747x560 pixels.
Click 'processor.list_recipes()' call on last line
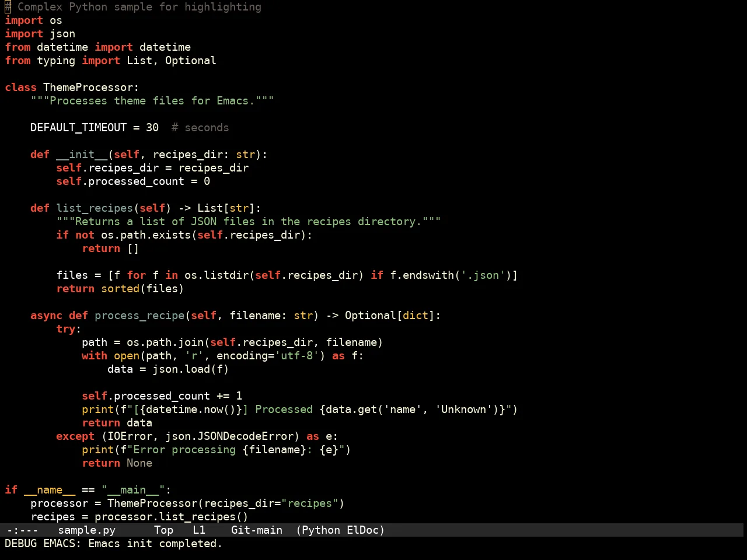(x=172, y=517)
